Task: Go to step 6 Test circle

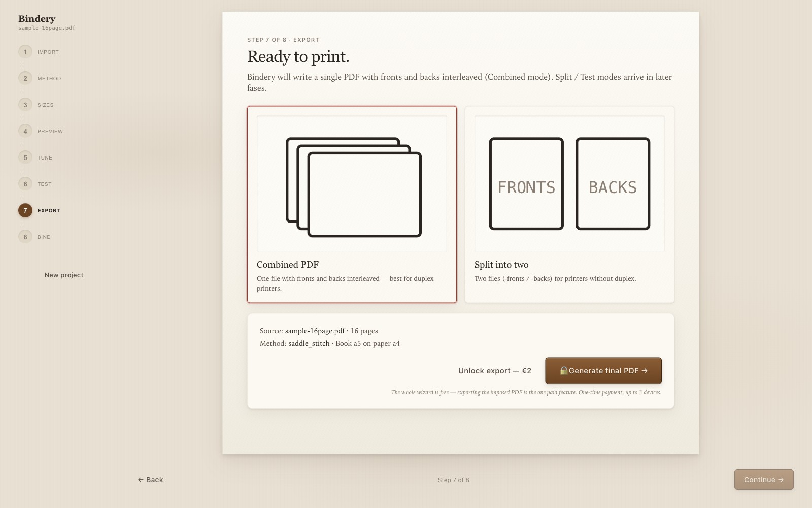Action: [x=25, y=184]
